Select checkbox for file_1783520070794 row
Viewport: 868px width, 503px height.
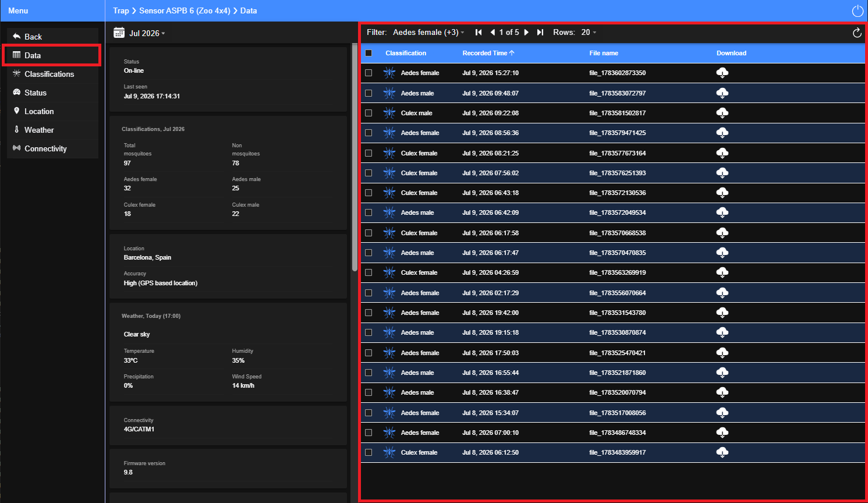[369, 392]
